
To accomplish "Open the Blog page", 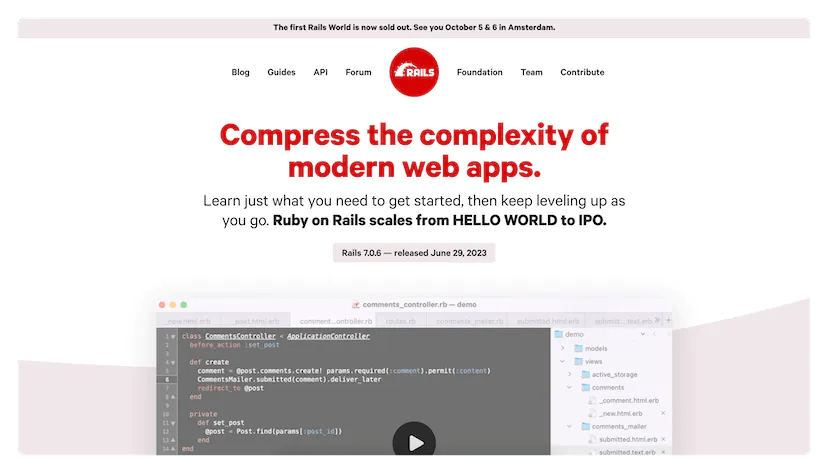I will [240, 72].
